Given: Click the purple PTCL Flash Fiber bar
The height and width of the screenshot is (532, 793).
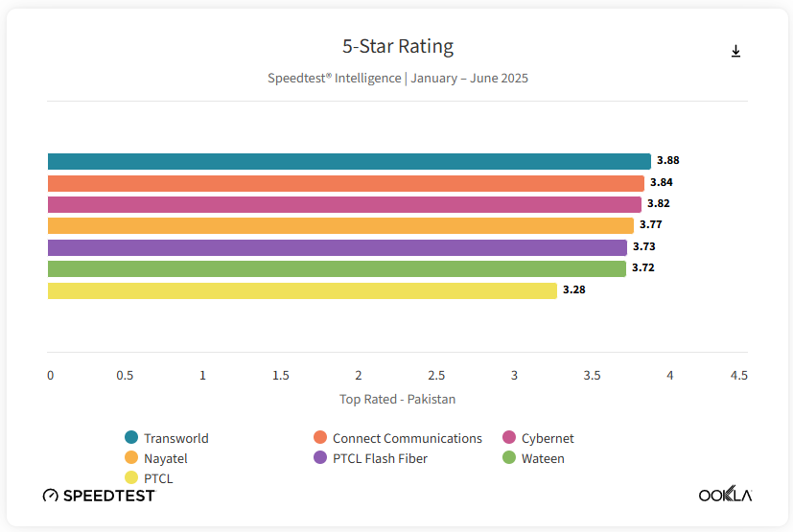Looking at the screenshot, I should [337, 247].
